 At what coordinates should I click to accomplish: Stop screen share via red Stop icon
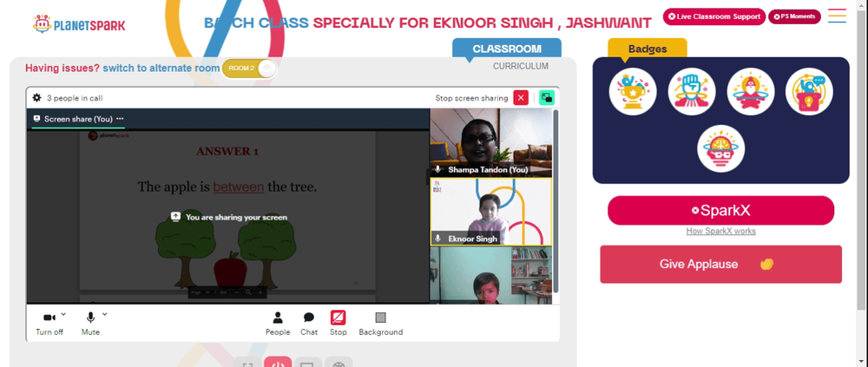[x=339, y=318]
